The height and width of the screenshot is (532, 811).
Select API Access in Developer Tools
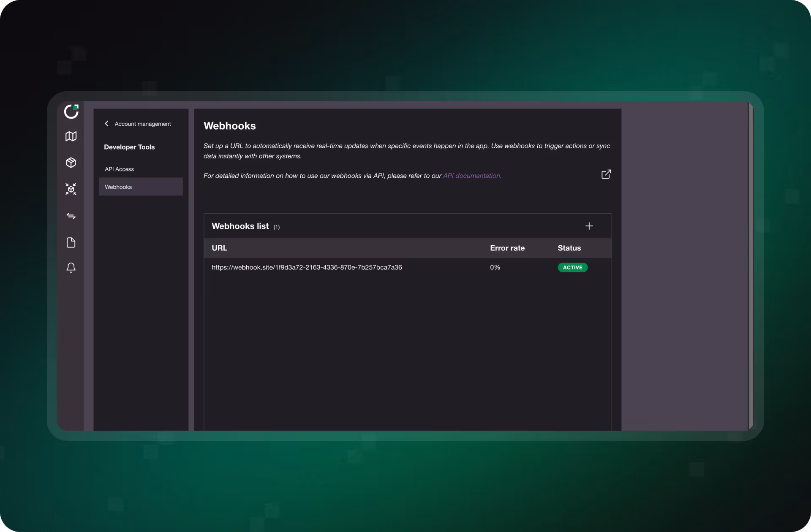pos(120,169)
